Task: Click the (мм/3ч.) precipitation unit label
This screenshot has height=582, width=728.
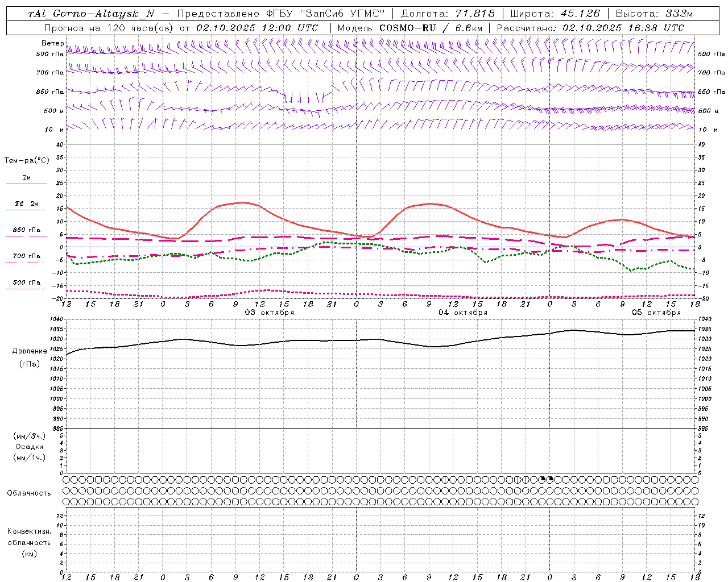Action: (x=30, y=436)
